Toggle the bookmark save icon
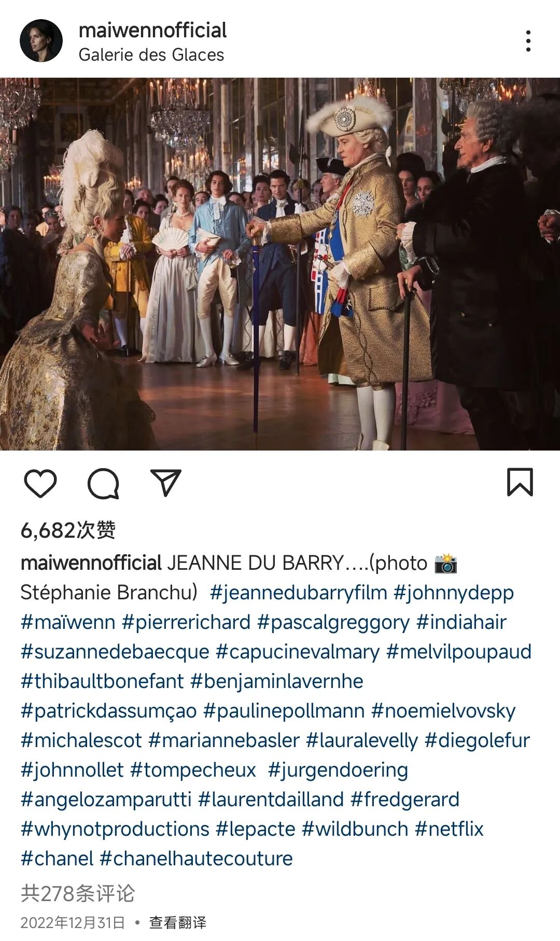The image size is (560, 941). pos(520,482)
